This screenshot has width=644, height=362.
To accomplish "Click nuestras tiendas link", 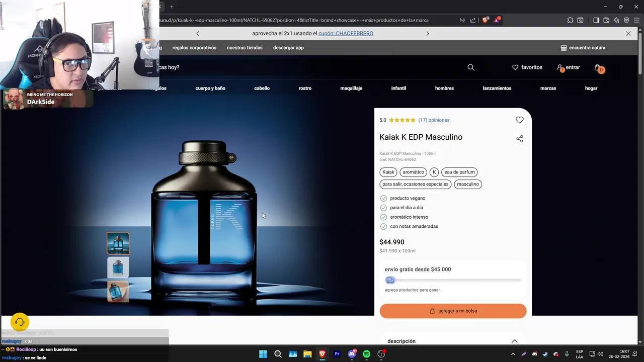I will pos(245,48).
